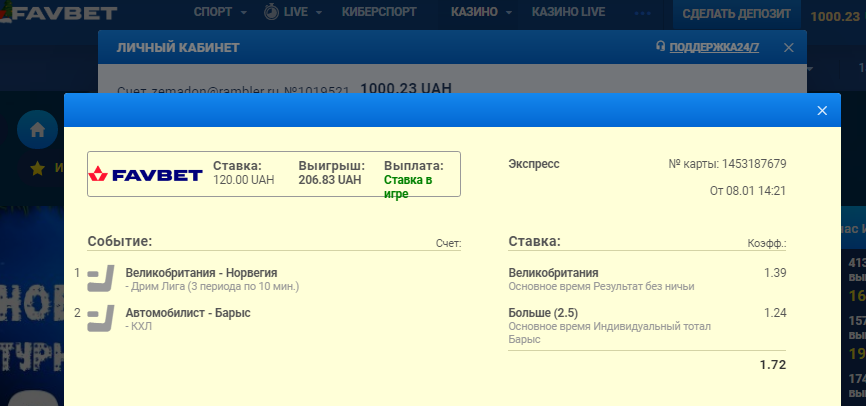Click the date От 08.01 14:21

point(748,191)
